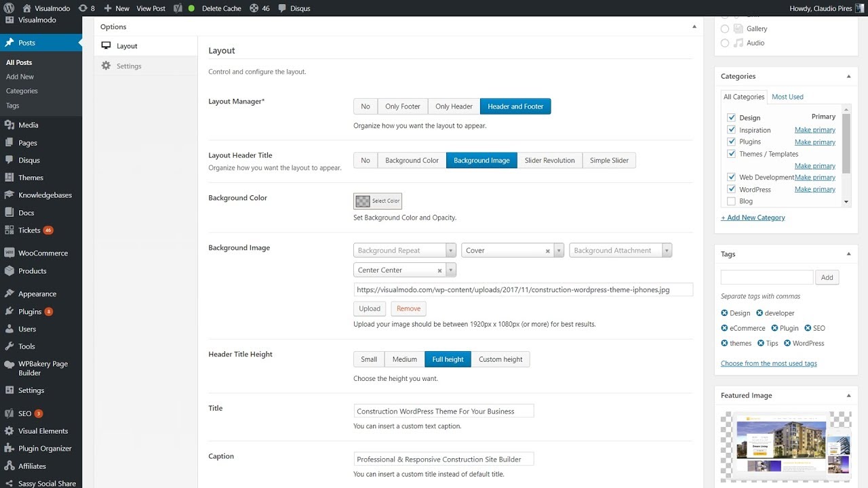Uncheck the Inspiration category checkbox
This screenshot has width=868, height=488.
pos(731,129)
